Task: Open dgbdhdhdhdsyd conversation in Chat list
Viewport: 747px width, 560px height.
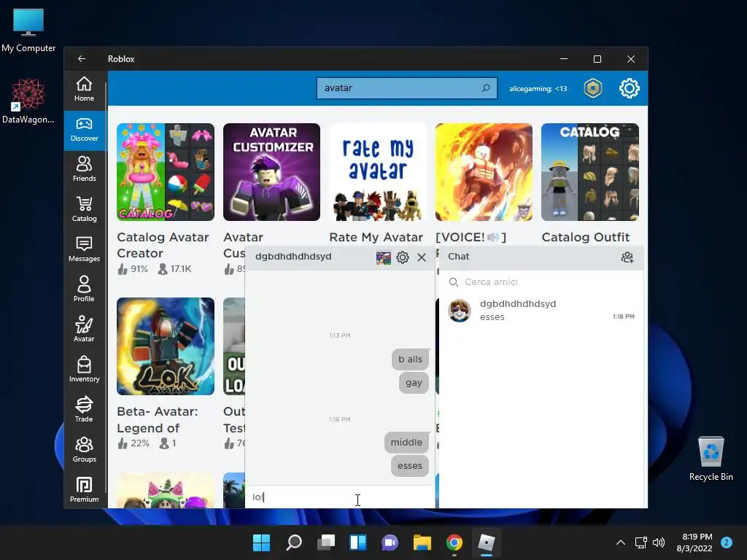Action: click(x=541, y=311)
